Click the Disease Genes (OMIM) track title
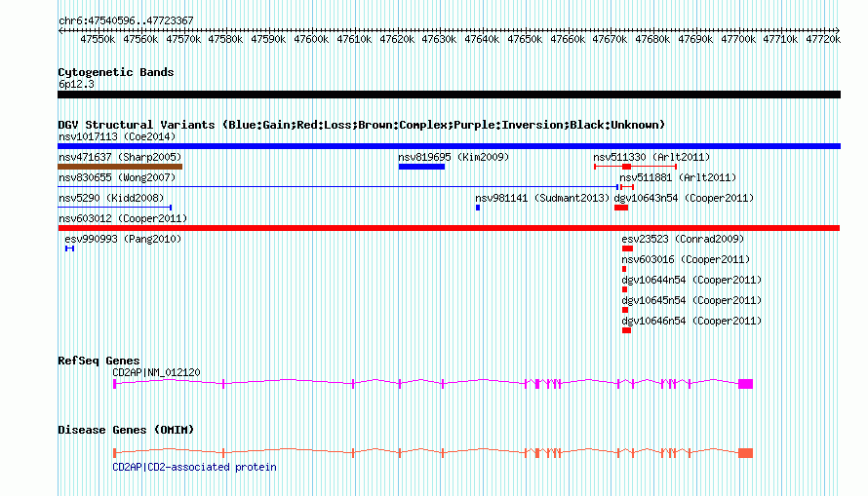The image size is (868, 496). (126, 430)
